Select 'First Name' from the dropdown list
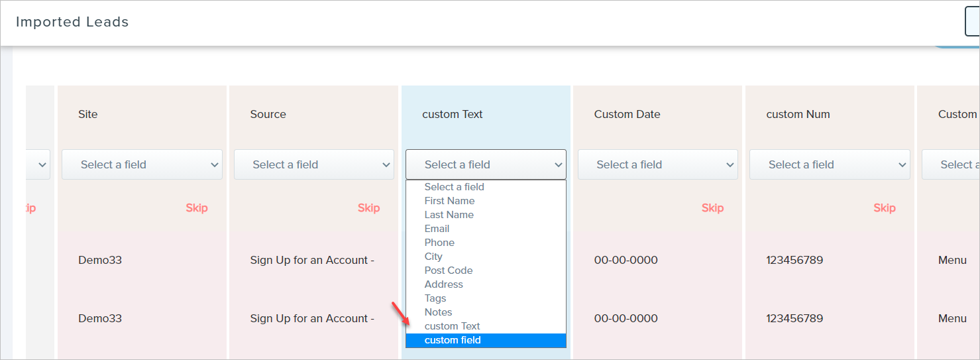This screenshot has width=980, height=360. click(449, 201)
